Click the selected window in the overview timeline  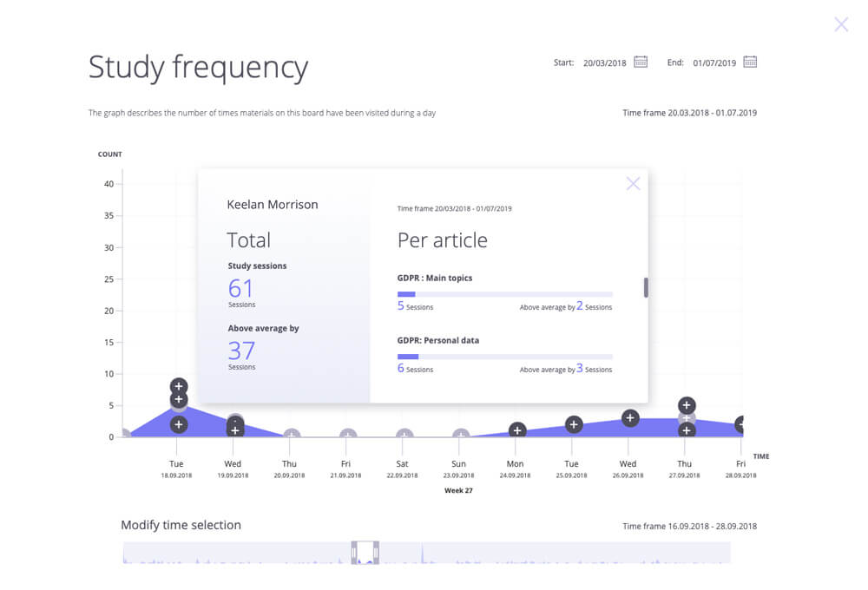tap(365, 553)
